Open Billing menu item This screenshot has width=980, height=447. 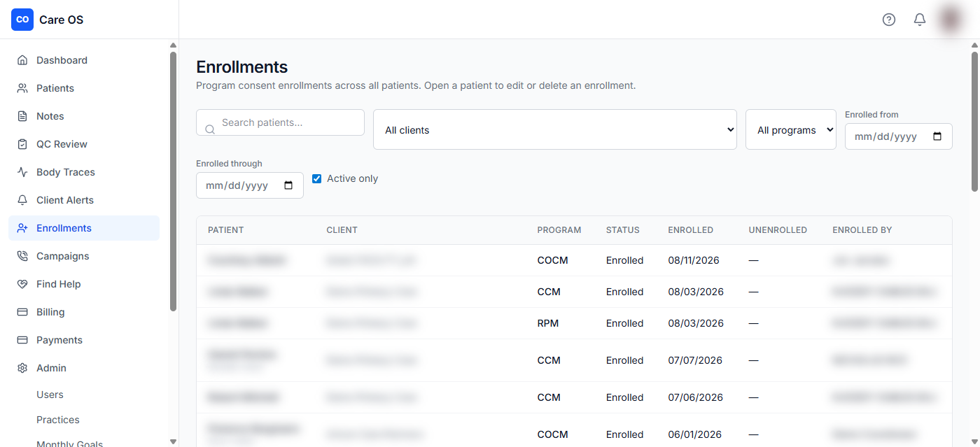[84, 312]
